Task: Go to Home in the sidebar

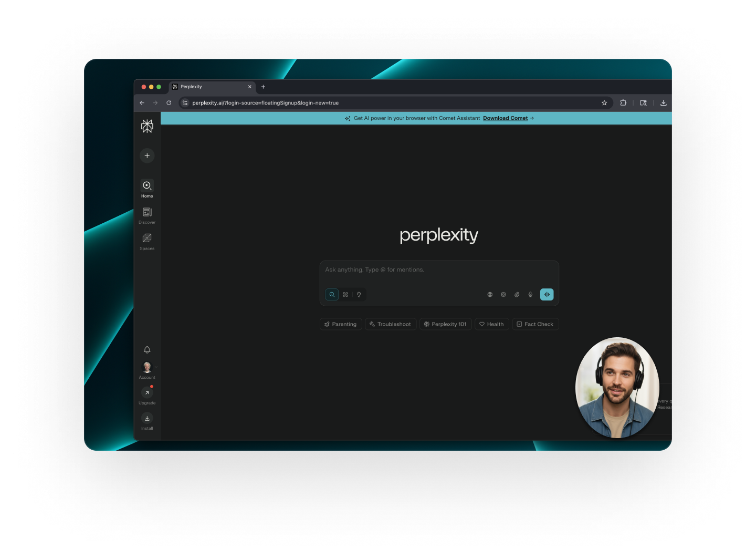Action: pyautogui.click(x=147, y=189)
